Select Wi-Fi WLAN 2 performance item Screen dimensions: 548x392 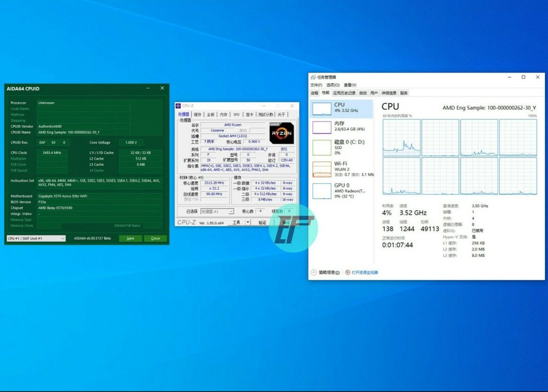click(342, 169)
